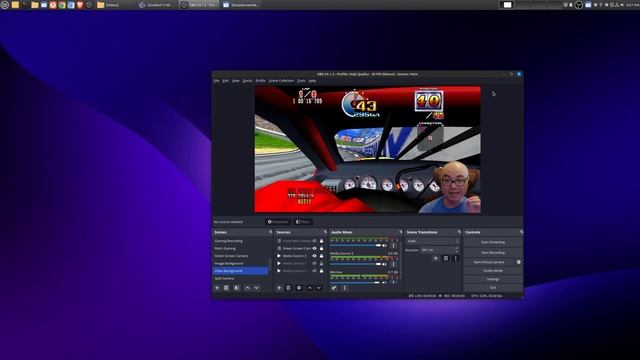Open source properties gear in Sources panel
The height and width of the screenshot is (360, 640).
point(299,288)
